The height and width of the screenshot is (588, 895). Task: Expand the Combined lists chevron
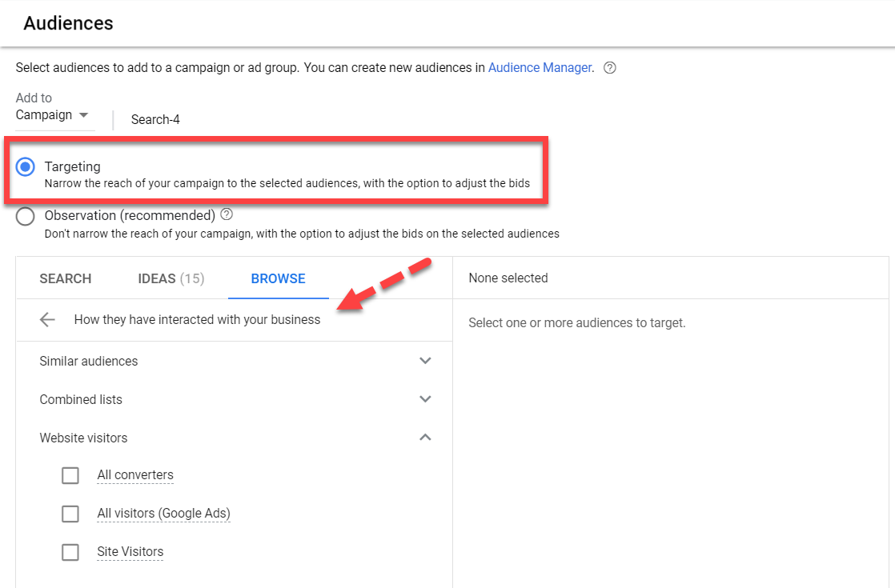(425, 399)
